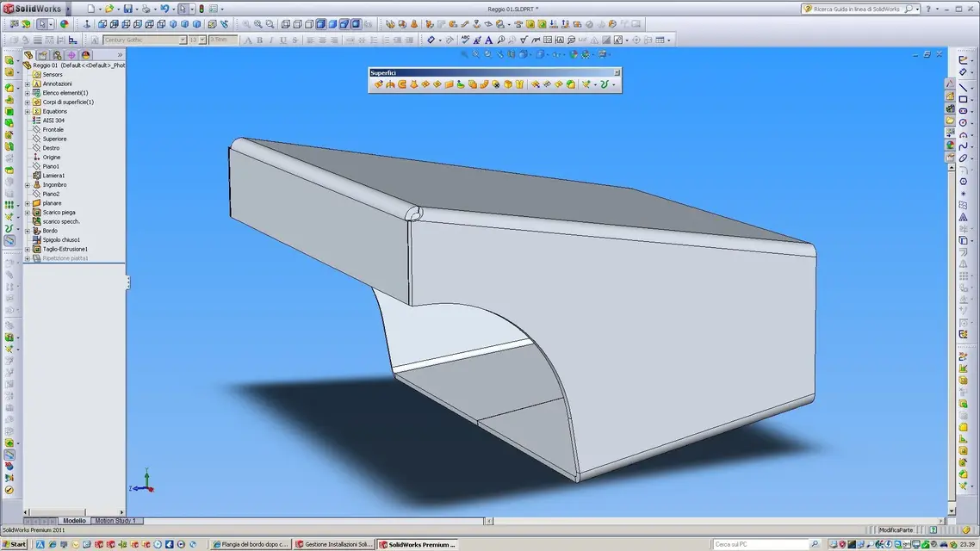Image resolution: width=980 pixels, height=551 pixels.
Task: Switch to the ConfigurationManager tab
Action: click(x=58, y=55)
